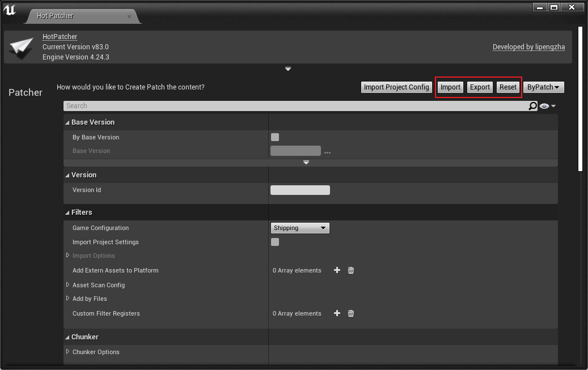
Task: Add element to Add Extern Assets array
Action: coord(337,270)
